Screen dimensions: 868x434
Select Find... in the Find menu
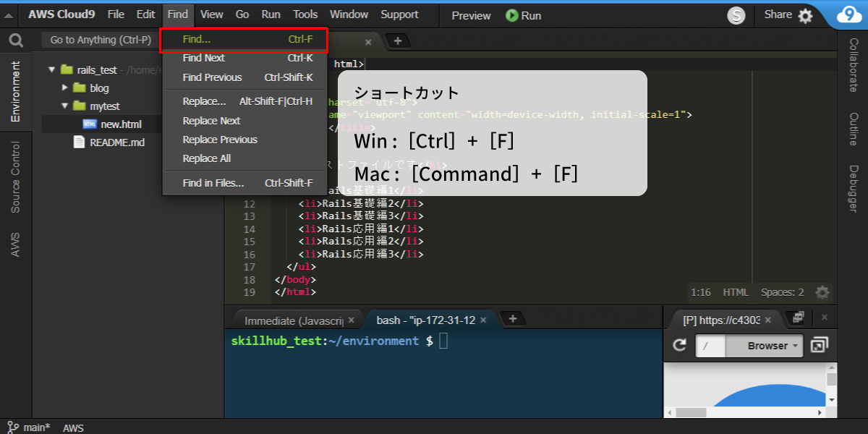coord(244,39)
